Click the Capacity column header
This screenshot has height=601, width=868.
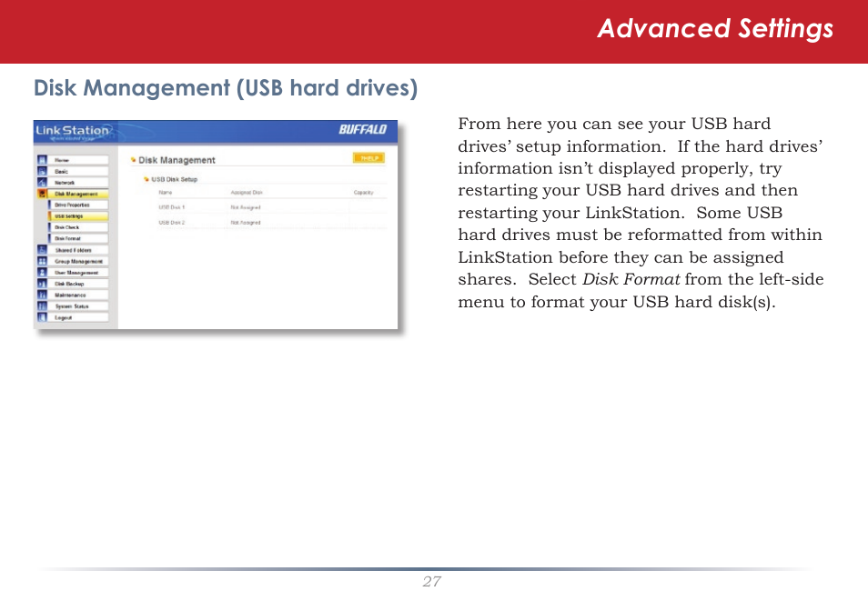(x=364, y=193)
